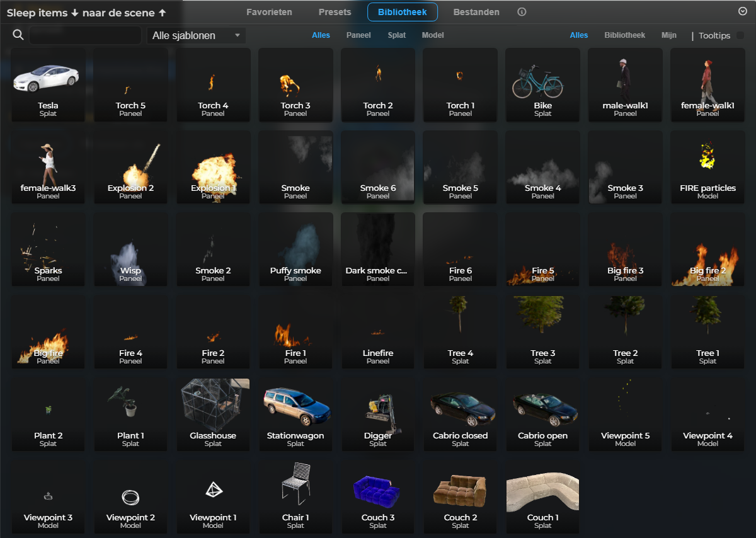This screenshot has height=538, width=756.
Task: Filter type by Paneel
Action: (358, 35)
